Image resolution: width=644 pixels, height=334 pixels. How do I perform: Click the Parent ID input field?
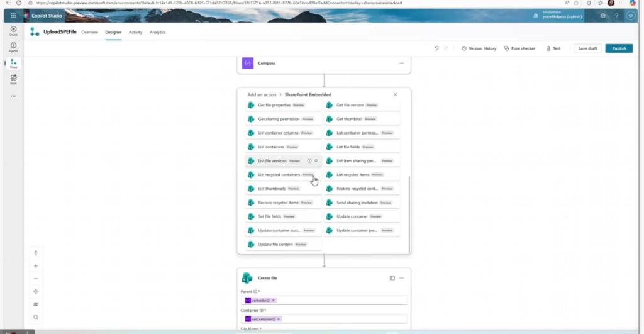324,300
